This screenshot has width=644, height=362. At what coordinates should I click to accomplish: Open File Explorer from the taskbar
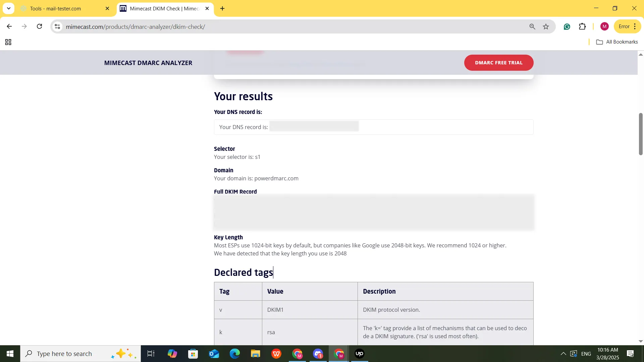(256, 354)
